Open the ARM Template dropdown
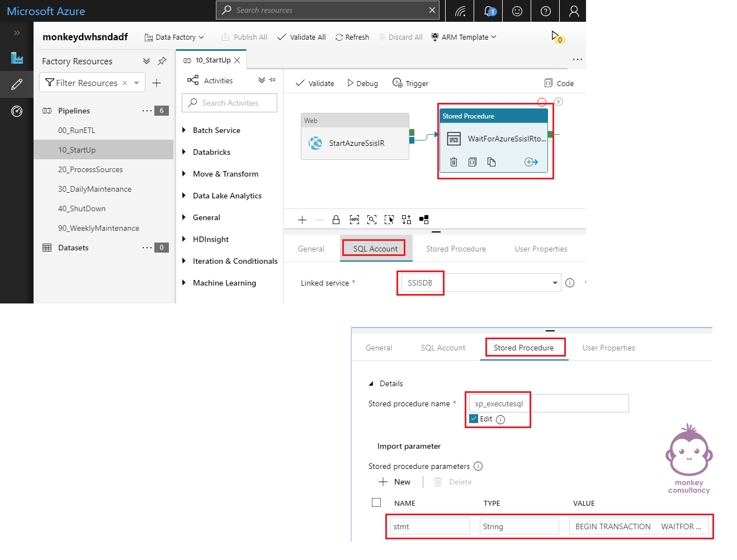The image size is (737, 560). (x=464, y=37)
